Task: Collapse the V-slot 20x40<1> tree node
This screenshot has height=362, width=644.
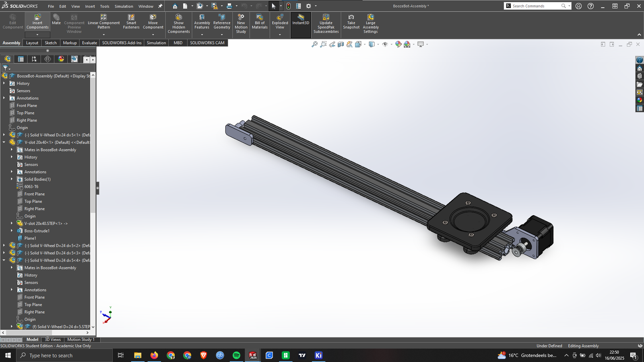Action: tap(4, 142)
